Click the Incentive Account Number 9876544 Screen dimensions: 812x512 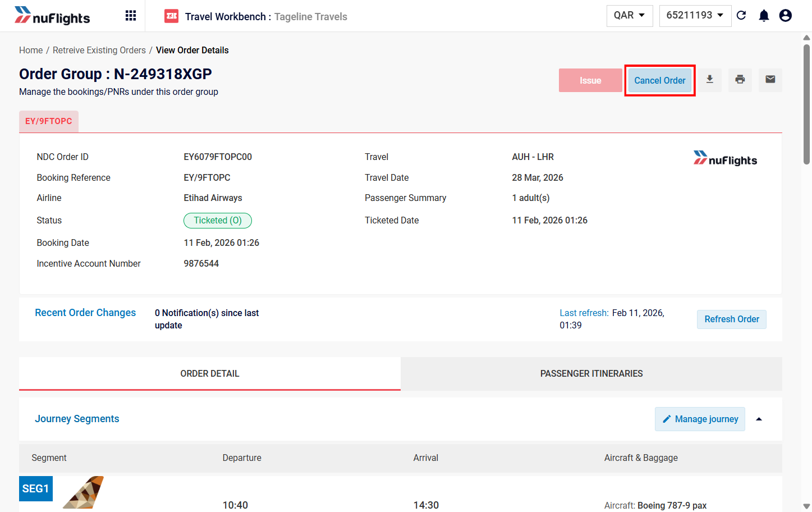[201, 263]
